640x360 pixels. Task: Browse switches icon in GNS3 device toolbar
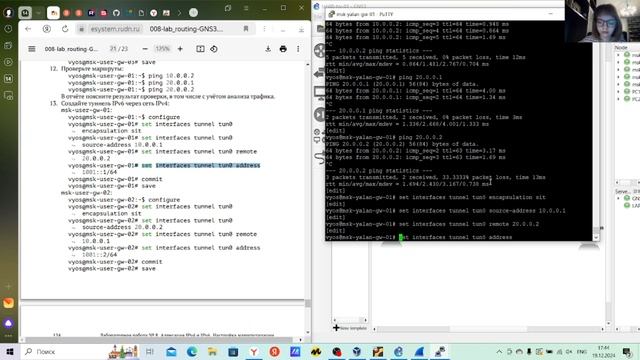coord(320,73)
